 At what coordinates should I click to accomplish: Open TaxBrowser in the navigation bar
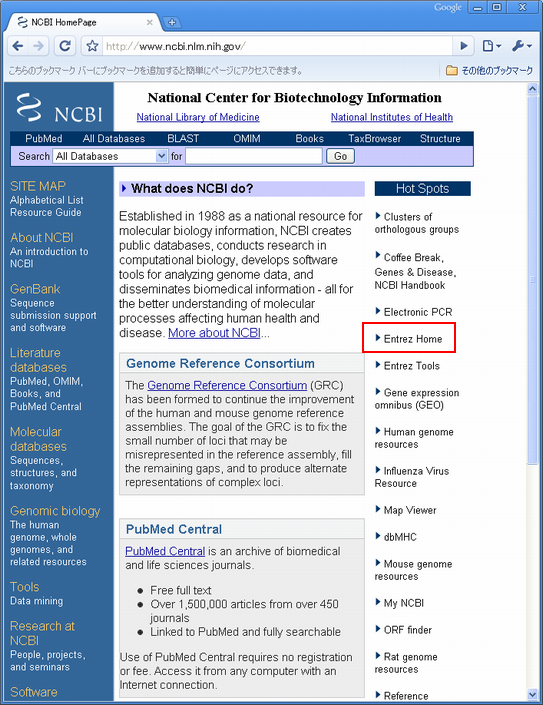(x=374, y=138)
